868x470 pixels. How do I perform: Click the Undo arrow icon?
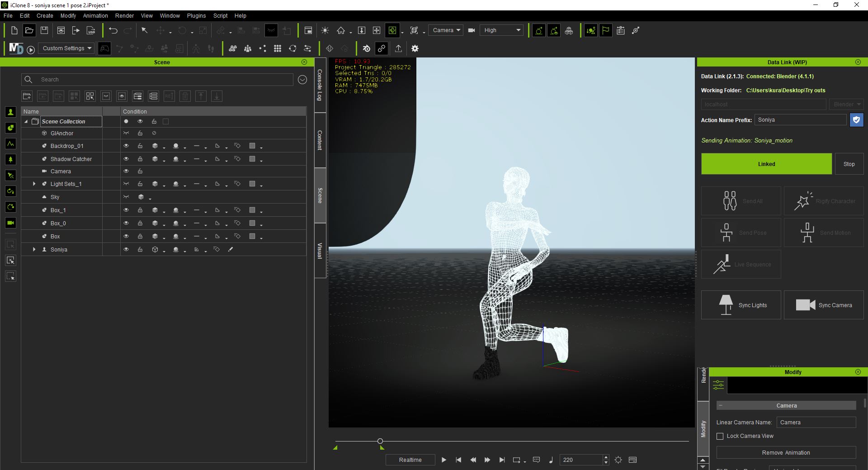coord(113,30)
